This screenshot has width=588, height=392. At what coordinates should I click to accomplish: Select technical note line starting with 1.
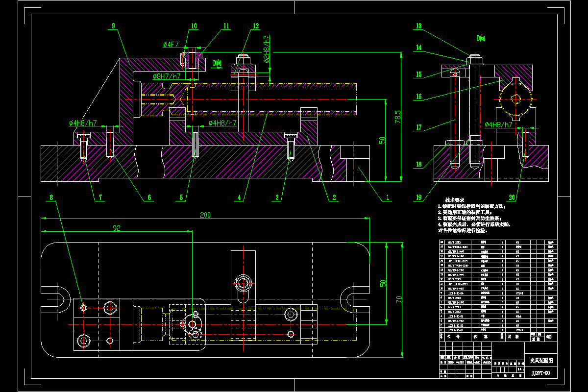coord(471,206)
